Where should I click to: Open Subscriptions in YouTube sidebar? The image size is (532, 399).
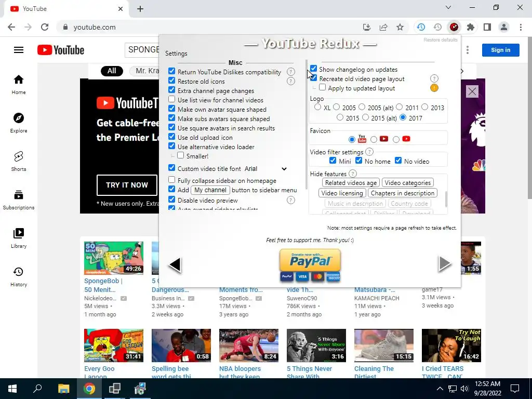pos(19,200)
